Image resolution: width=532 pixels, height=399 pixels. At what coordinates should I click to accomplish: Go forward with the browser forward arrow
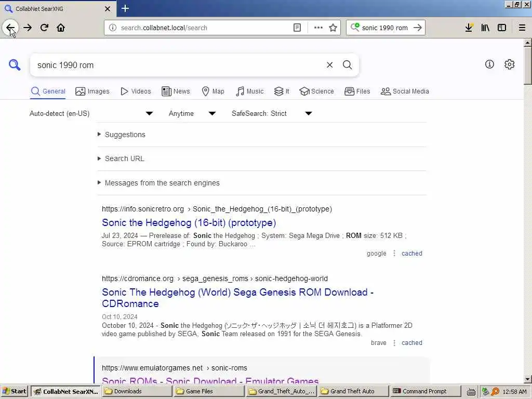coord(28,28)
